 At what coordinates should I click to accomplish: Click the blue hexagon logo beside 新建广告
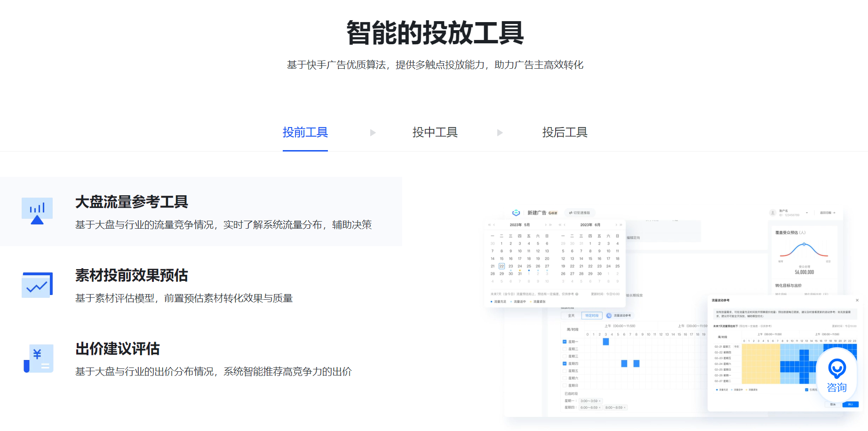[x=516, y=213]
